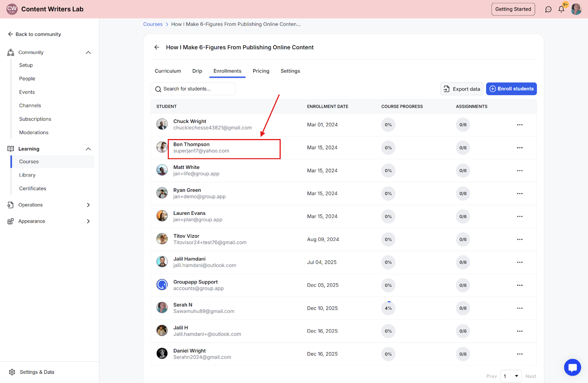Switch to the Drip tab
588x383 pixels.
click(x=197, y=71)
